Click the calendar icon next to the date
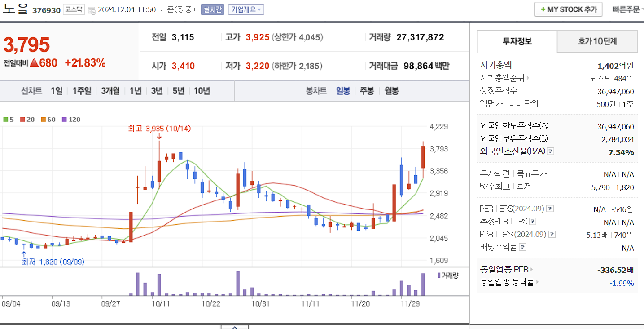The image size is (644, 329). click(92, 9)
